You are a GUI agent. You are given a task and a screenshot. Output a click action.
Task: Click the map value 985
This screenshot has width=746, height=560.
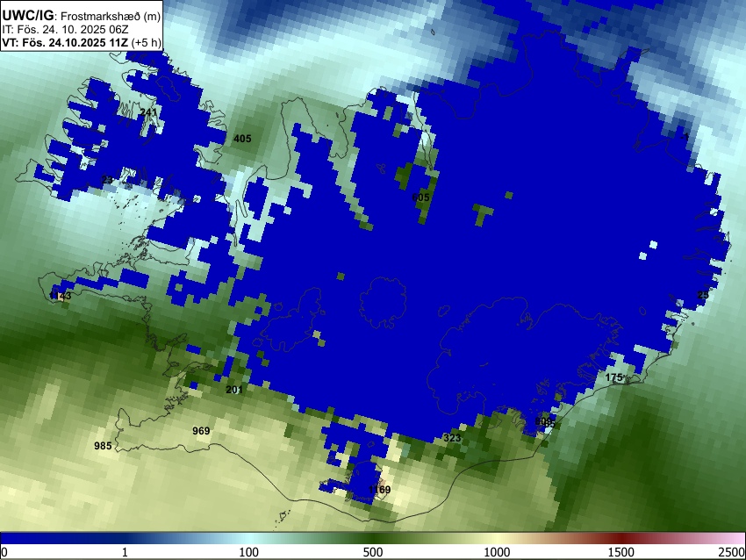pos(103,445)
